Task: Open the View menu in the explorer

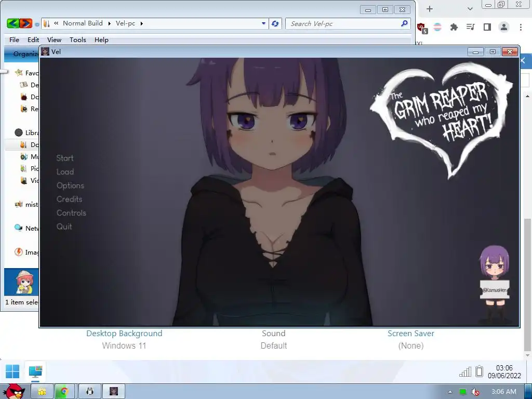Action: [54, 39]
